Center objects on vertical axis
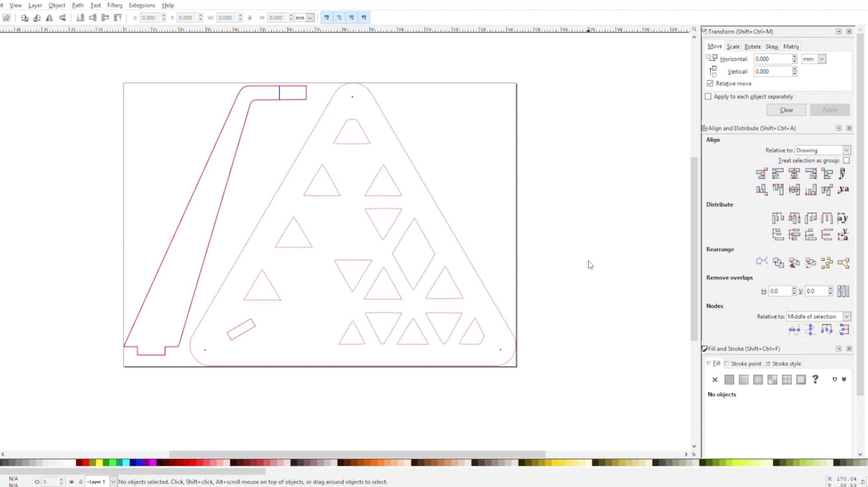 click(x=794, y=173)
